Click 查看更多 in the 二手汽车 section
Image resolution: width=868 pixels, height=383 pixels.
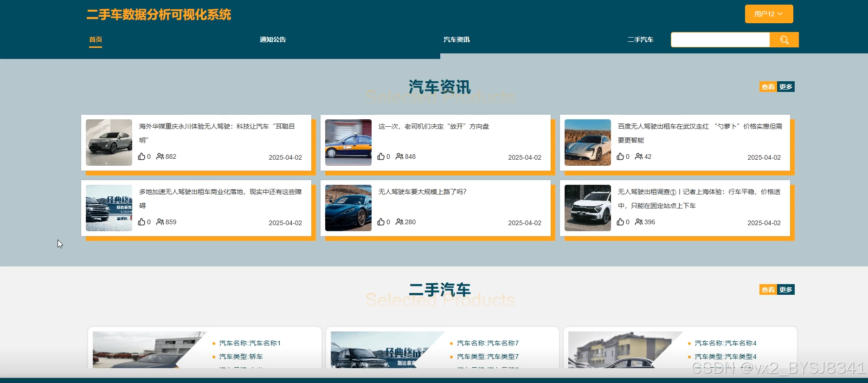[x=777, y=290]
